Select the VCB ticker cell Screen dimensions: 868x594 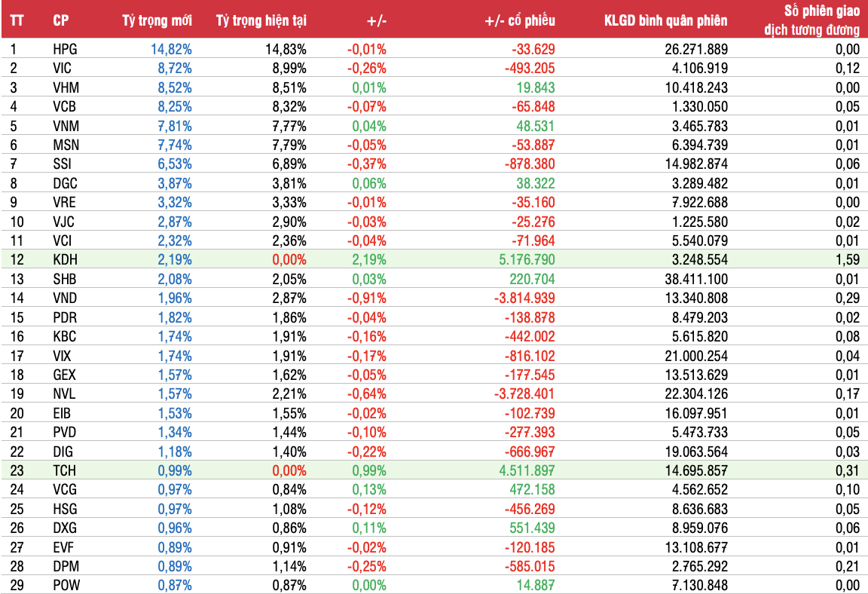(64, 106)
